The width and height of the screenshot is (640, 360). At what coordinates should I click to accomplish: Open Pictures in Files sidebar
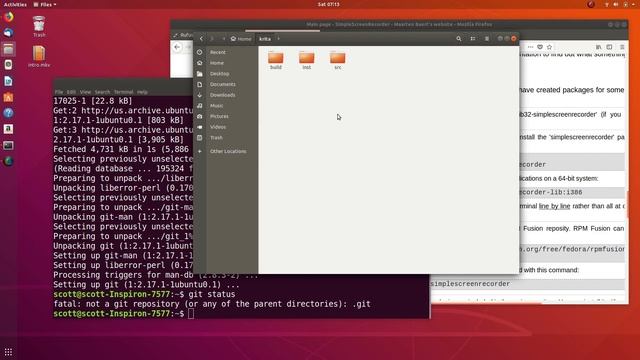tap(219, 116)
